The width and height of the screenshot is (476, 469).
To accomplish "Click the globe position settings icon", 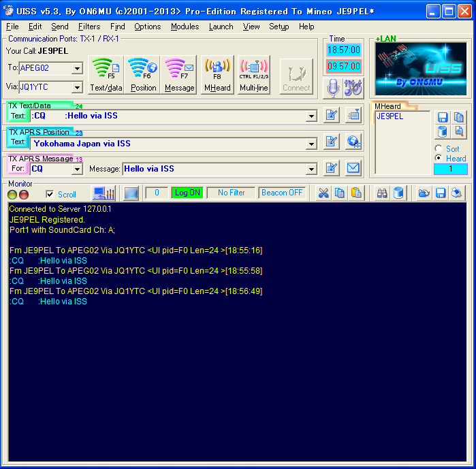I will (x=353, y=142).
